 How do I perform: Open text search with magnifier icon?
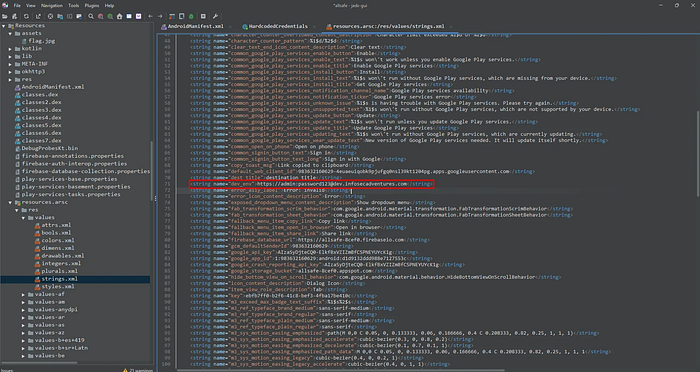(91, 17)
